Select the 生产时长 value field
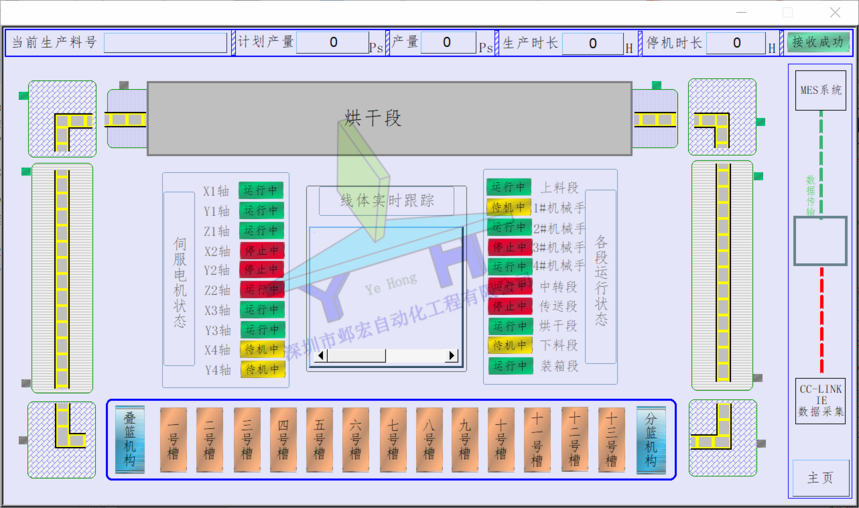The height and width of the screenshot is (508, 859). 593,44
